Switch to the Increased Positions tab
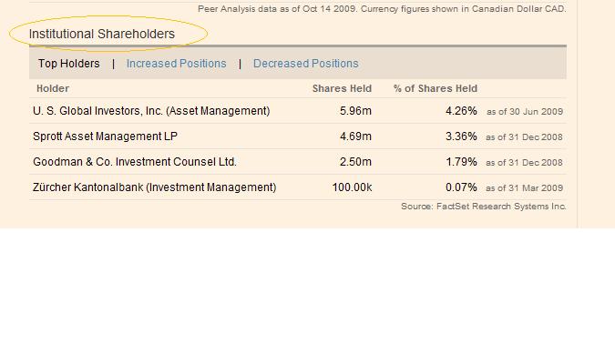Image resolution: width=615 pixels, height=364 pixels. [176, 64]
